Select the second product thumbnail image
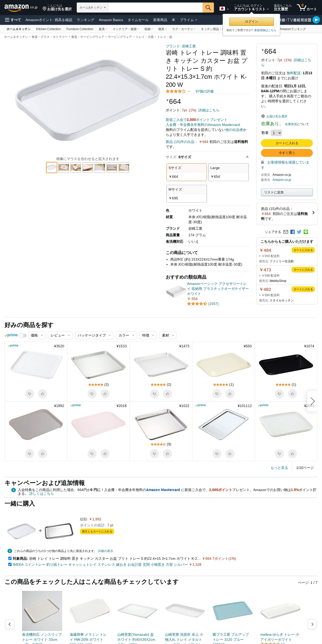This screenshot has height=644, width=322. pos(64,168)
